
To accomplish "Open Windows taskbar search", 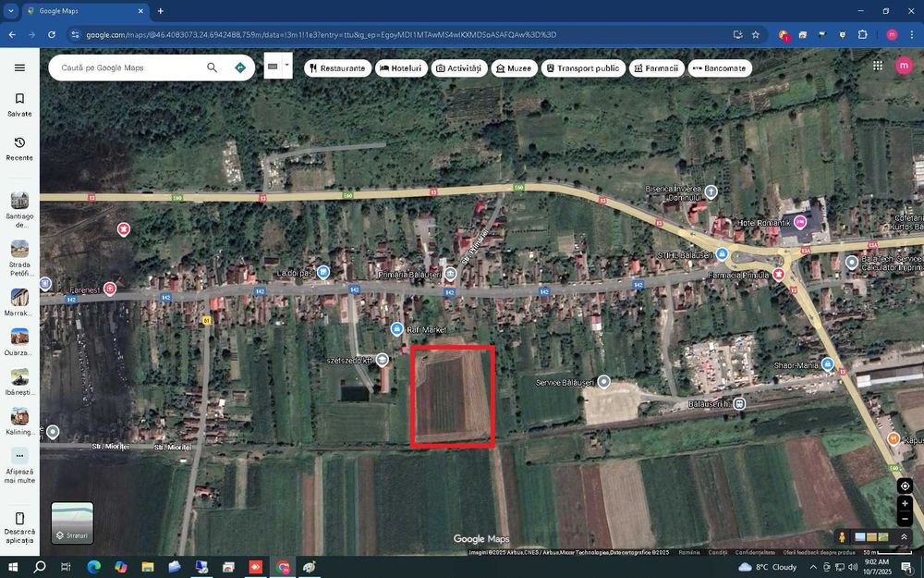I will click(40, 567).
